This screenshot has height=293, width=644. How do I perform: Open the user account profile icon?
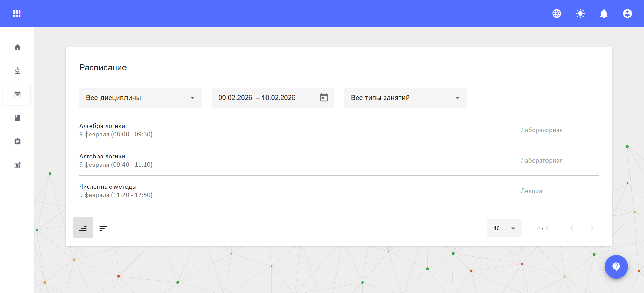tap(627, 13)
